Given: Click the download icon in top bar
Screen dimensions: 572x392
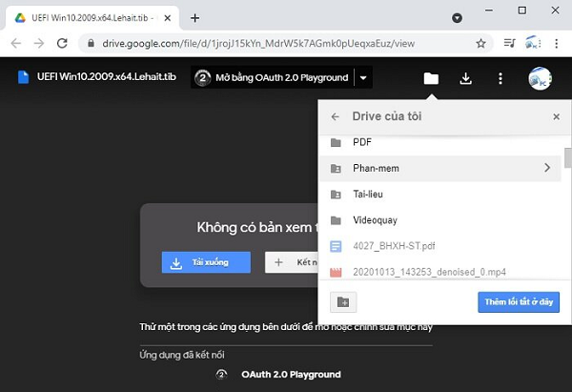Looking at the screenshot, I should [x=466, y=78].
